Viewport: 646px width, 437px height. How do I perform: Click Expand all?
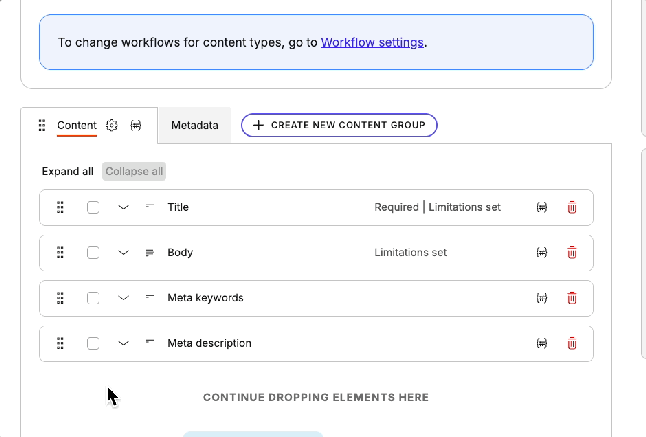68,171
